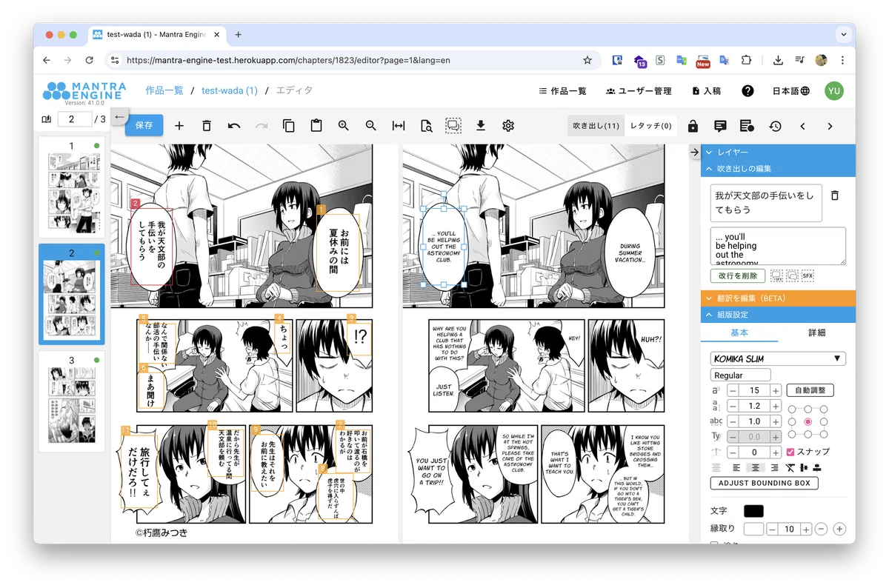Undo the last edit
889x588 pixels.
234,126
